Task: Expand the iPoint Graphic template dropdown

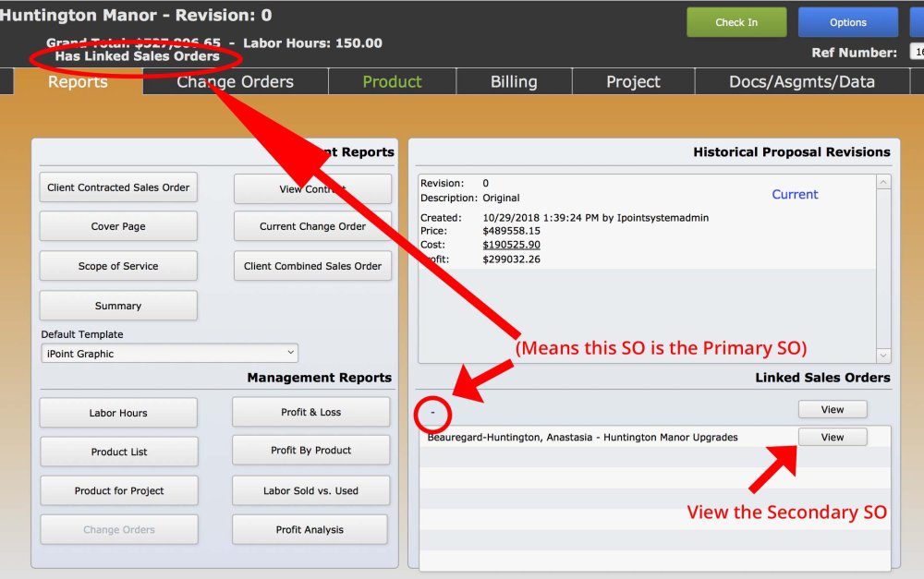Action: point(169,354)
